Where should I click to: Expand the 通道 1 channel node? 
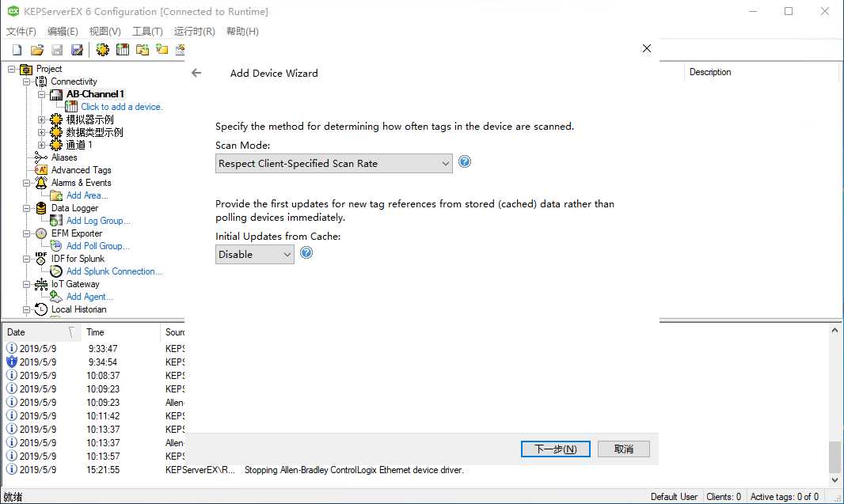point(41,145)
